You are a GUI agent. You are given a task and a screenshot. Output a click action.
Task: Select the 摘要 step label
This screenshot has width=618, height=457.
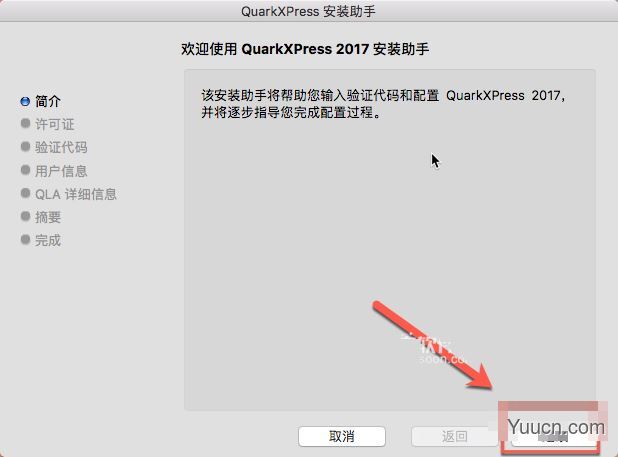(x=48, y=217)
